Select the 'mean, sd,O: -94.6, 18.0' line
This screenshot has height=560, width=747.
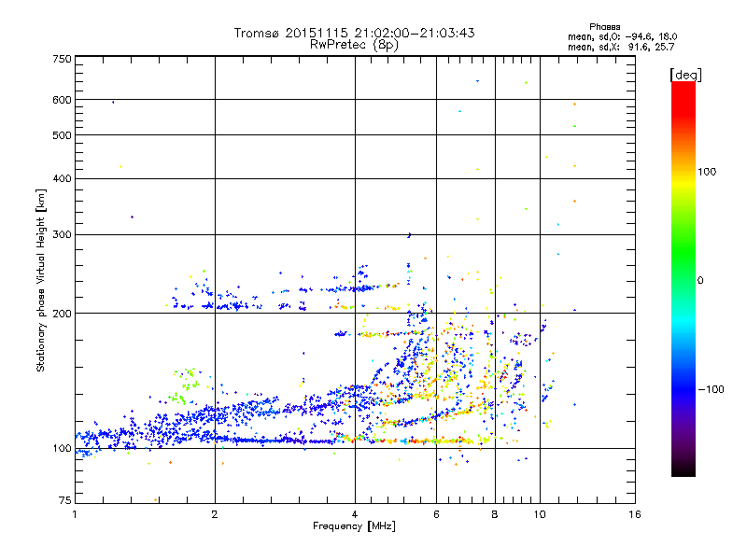(x=622, y=36)
